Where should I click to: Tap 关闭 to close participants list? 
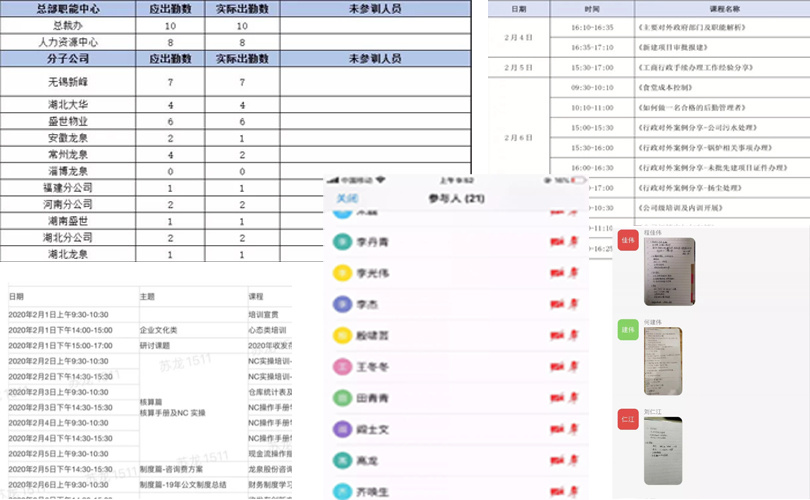pyautogui.click(x=347, y=198)
